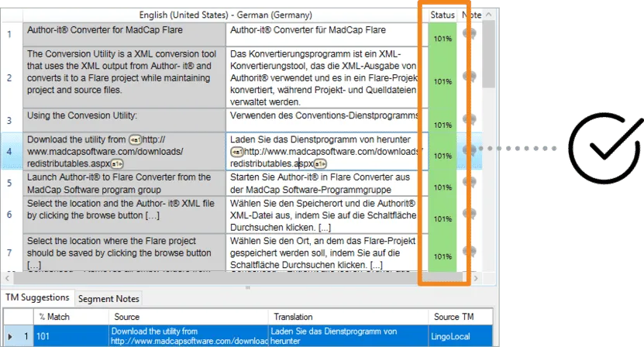Click the left arrow of the horizontal scrollbar
Viewport: 644px width, 347px height.
(7, 278)
